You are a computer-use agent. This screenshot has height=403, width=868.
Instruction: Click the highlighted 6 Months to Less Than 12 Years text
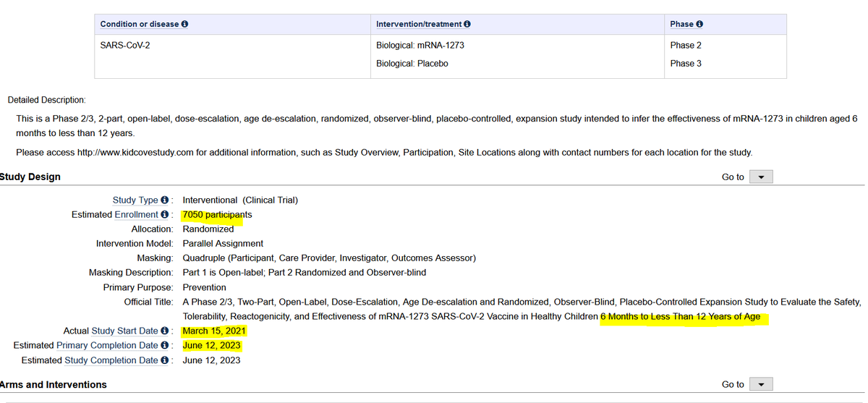pyautogui.click(x=680, y=317)
